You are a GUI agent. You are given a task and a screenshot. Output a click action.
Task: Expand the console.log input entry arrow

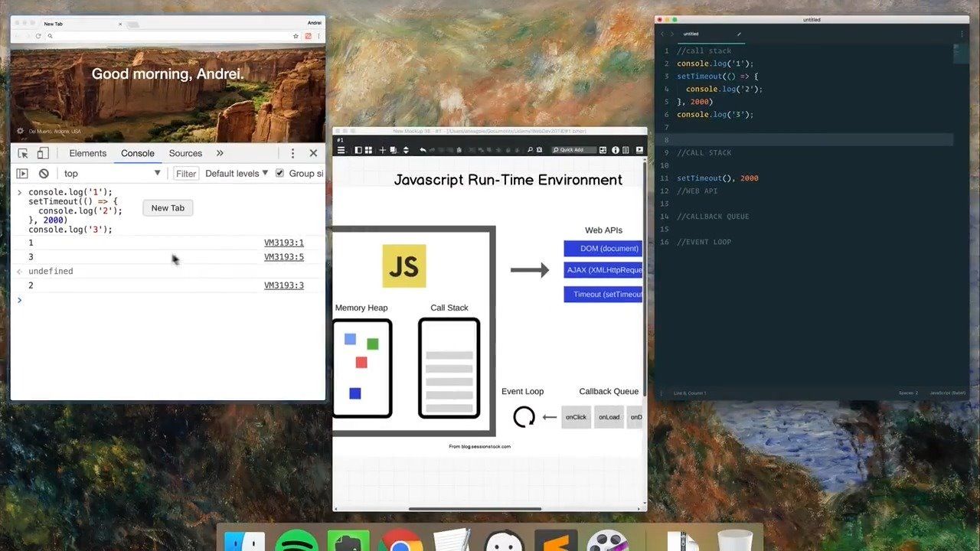click(20, 192)
